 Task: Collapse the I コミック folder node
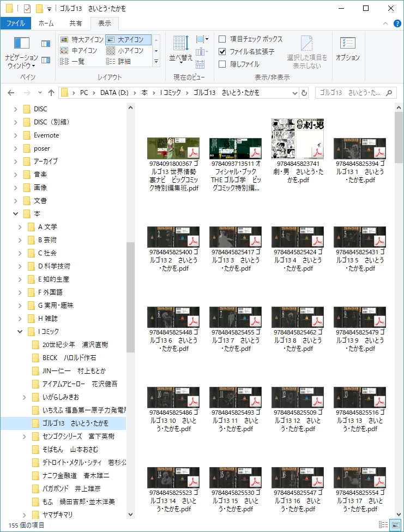(20, 332)
